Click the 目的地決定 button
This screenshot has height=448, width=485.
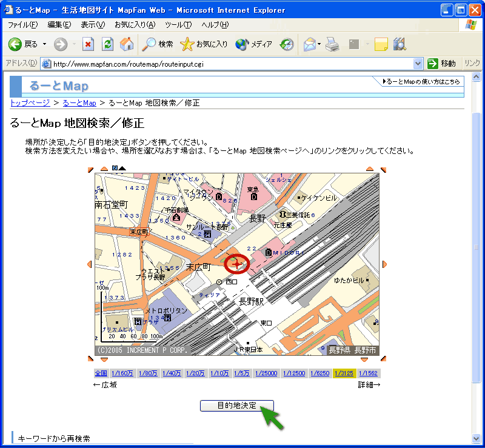tap(236, 406)
